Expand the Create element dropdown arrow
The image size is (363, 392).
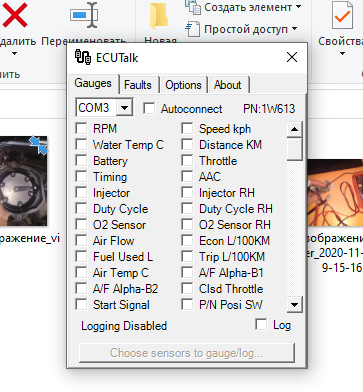pyautogui.click(x=298, y=6)
